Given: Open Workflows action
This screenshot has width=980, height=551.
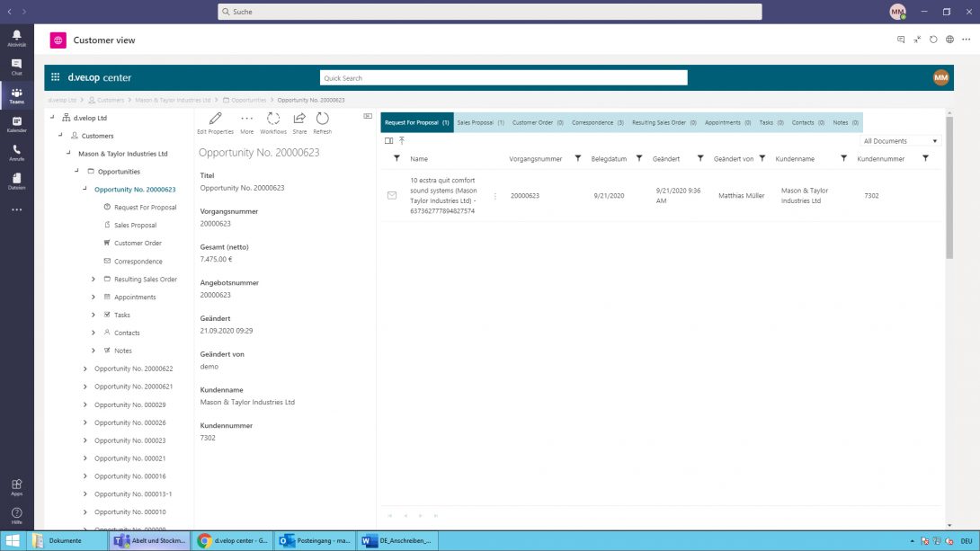Looking at the screenshot, I should click(273, 123).
